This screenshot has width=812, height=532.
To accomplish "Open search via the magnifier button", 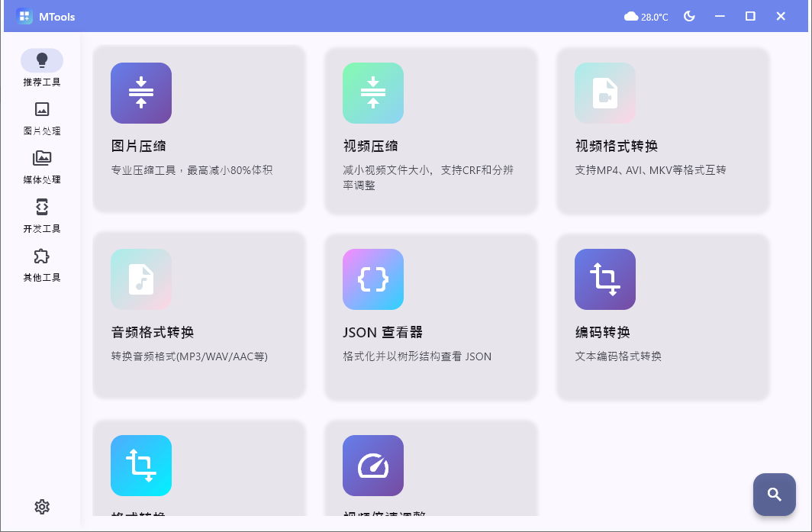I will click(774, 495).
